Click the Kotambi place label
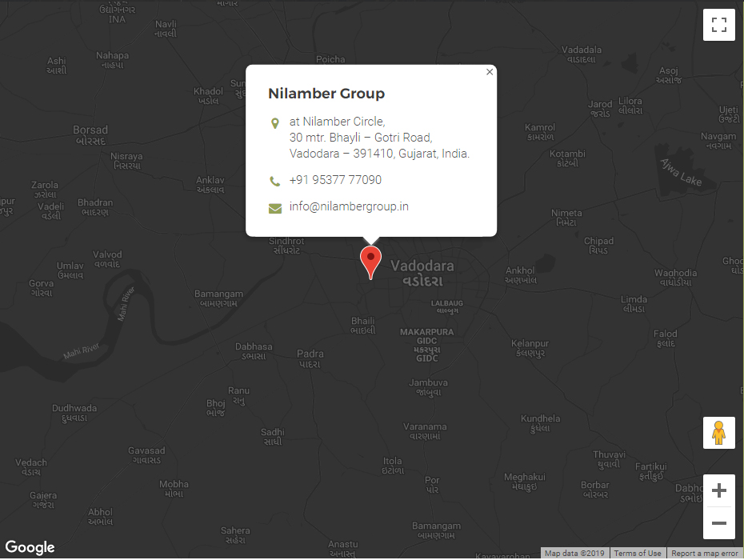Image resolution: width=744 pixels, height=560 pixels. (567, 158)
